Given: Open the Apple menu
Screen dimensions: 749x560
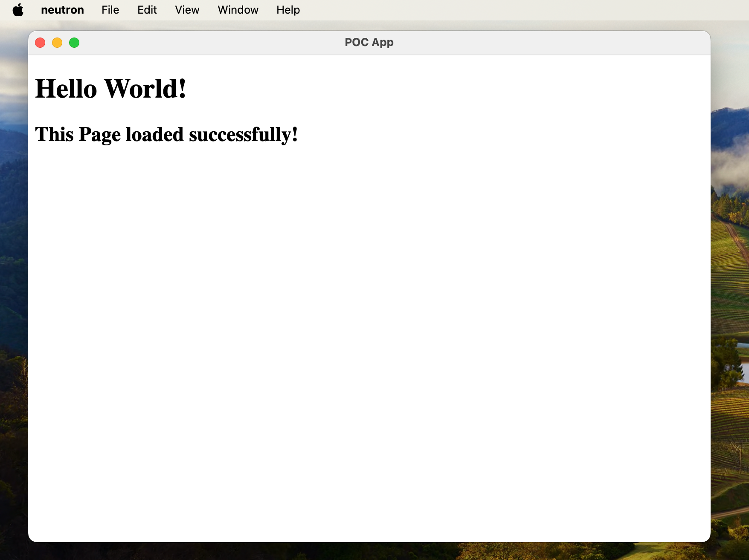Looking at the screenshot, I should 18,10.
